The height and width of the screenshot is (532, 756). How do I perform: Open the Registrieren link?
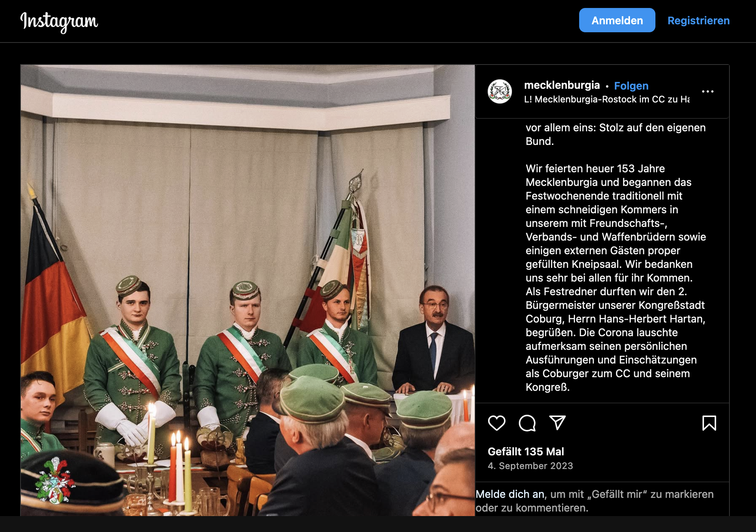698,20
